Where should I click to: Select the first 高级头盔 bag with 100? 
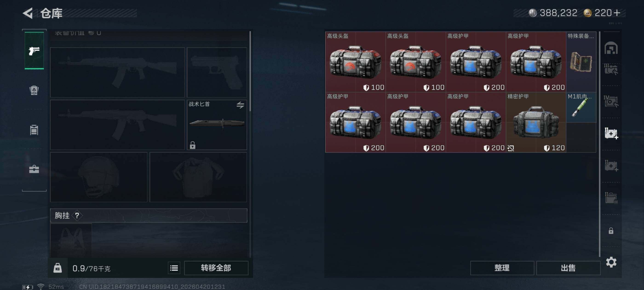[x=356, y=62]
